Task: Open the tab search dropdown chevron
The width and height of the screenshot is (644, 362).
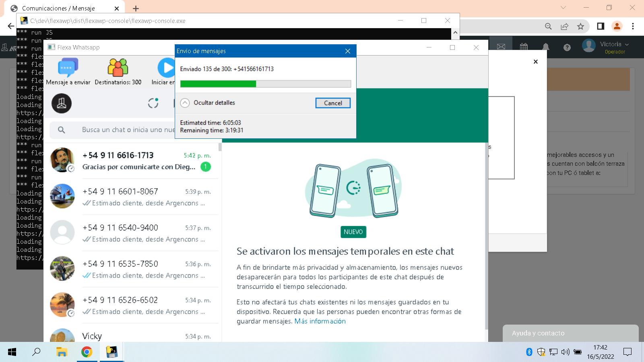Action: tap(563, 7)
